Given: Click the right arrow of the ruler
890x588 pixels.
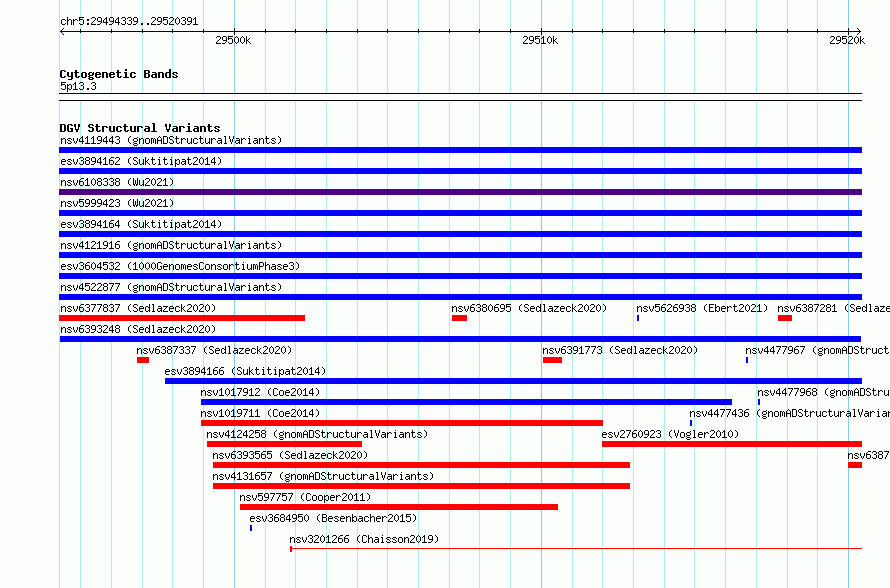Looking at the screenshot, I should pos(859,32).
